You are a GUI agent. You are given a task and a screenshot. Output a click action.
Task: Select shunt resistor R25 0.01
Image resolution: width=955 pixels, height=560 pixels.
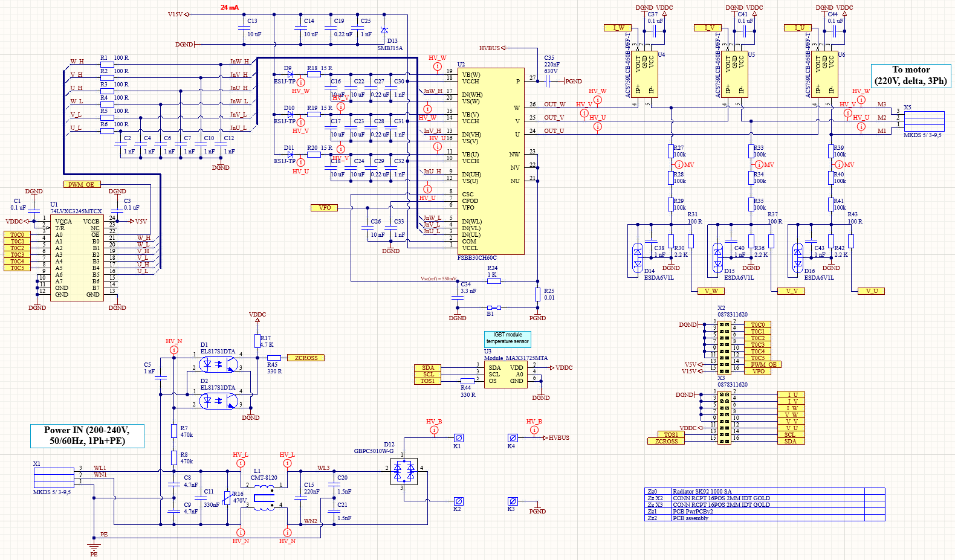click(537, 294)
